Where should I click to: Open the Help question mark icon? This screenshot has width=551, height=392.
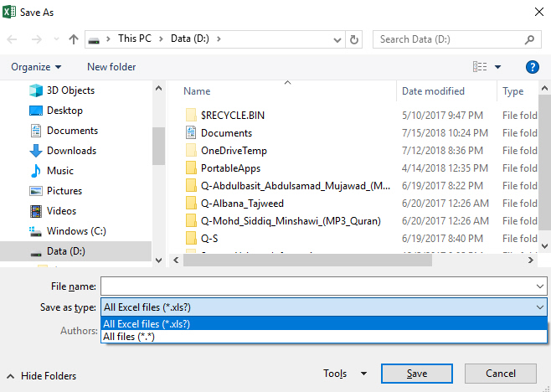[532, 67]
